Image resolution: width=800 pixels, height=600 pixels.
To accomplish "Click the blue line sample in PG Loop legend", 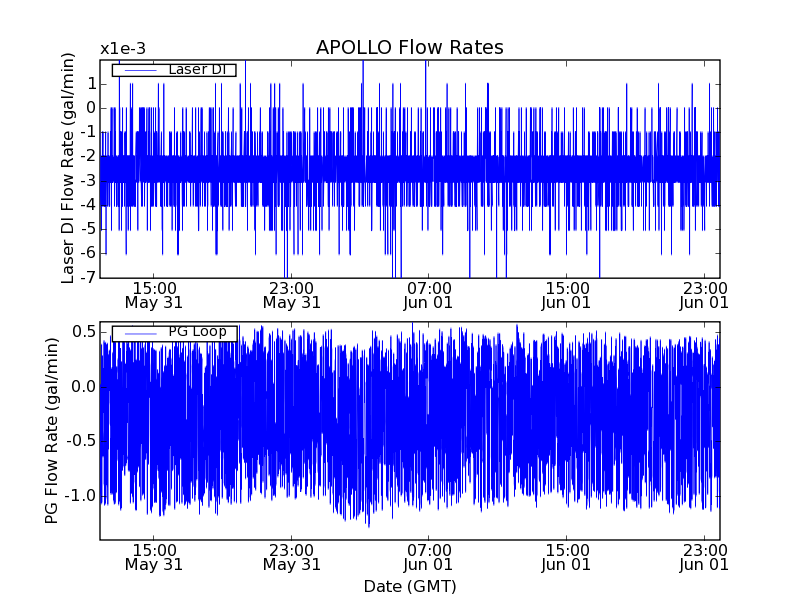I will click(x=138, y=333).
